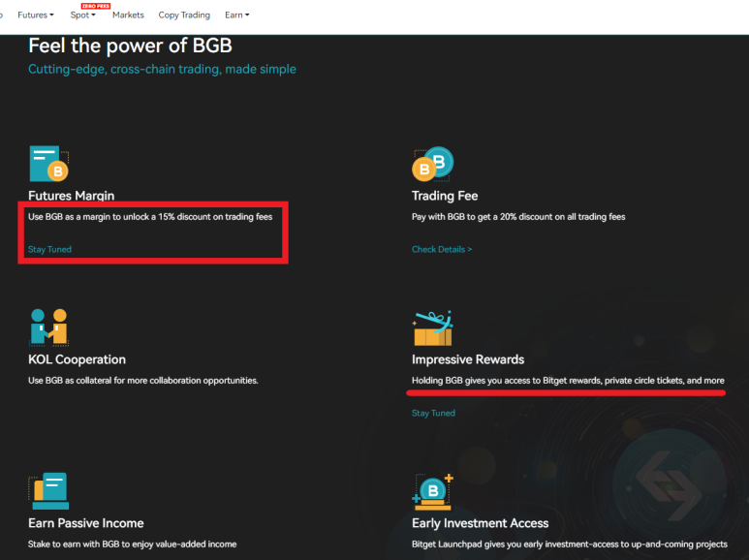Select the Impressive Rewards heading
This screenshot has height=560, width=749.
pos(468,359)
